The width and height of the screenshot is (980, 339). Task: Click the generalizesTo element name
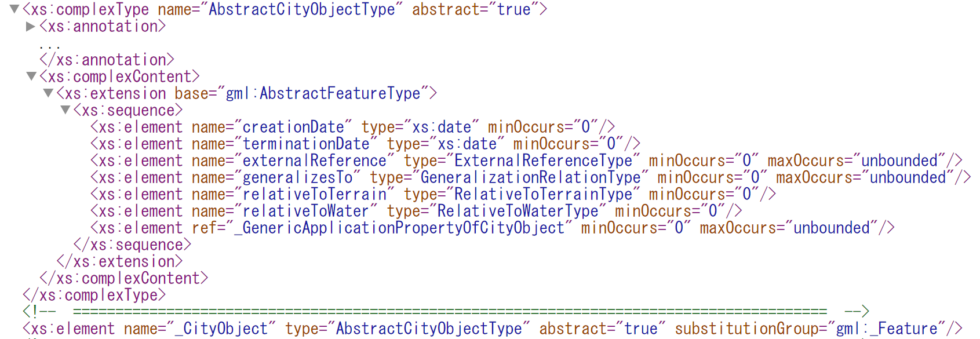[297, 177]
